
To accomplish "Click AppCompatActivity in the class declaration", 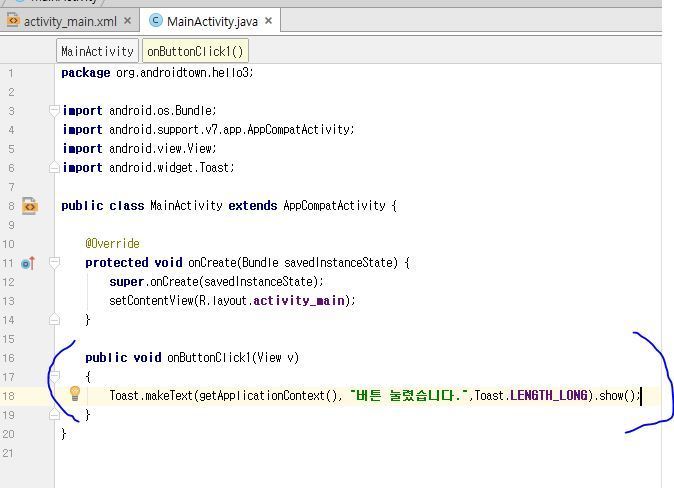I will [334, 206].
